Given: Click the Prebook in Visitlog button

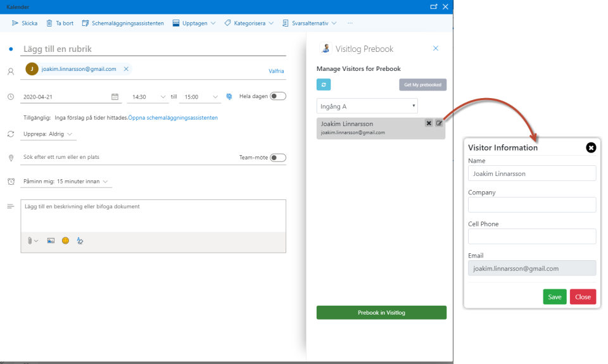Looking at the screenshot, I should coord(381,313).
